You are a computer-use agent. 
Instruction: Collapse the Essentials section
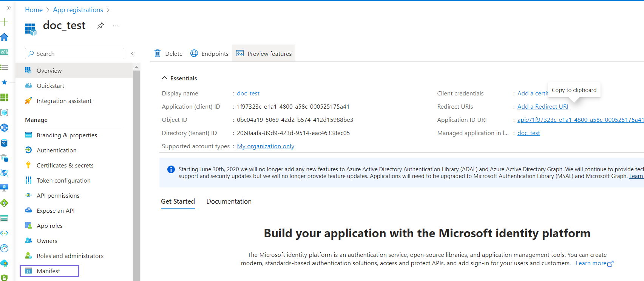click(164, 78)
